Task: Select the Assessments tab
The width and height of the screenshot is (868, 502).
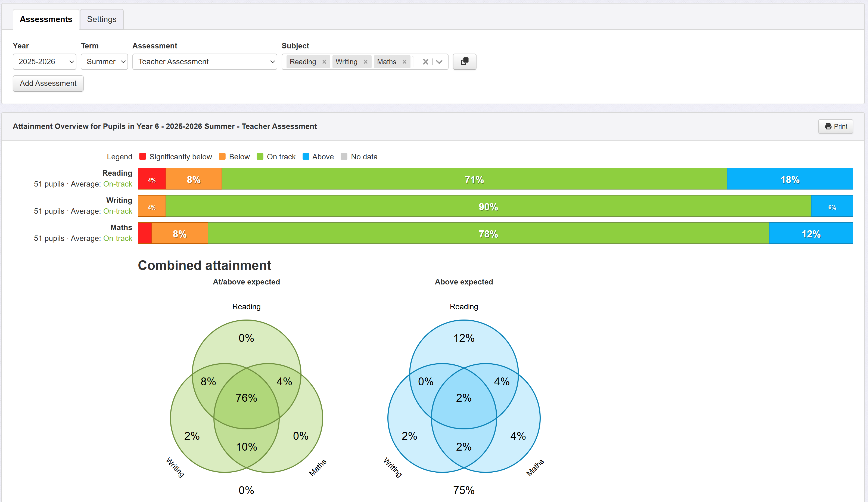Action: pos(46,19)
